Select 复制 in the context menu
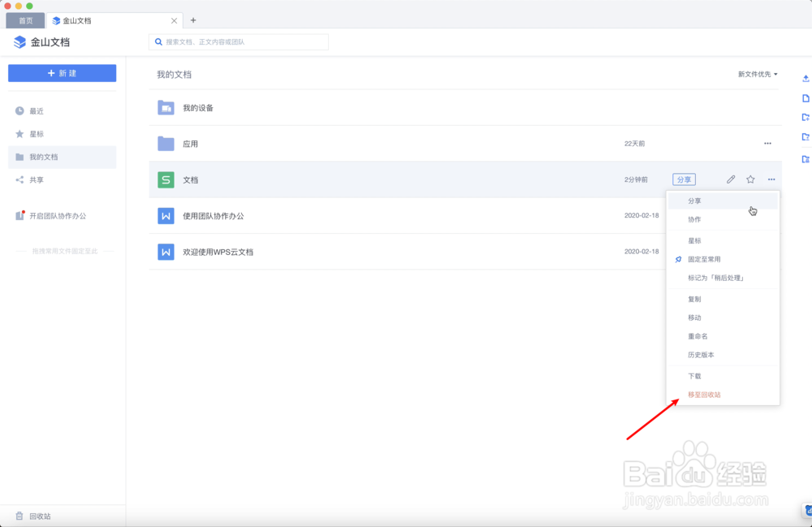Image resolution: width=812 pixels, height=527 pixels. point(723,299)
